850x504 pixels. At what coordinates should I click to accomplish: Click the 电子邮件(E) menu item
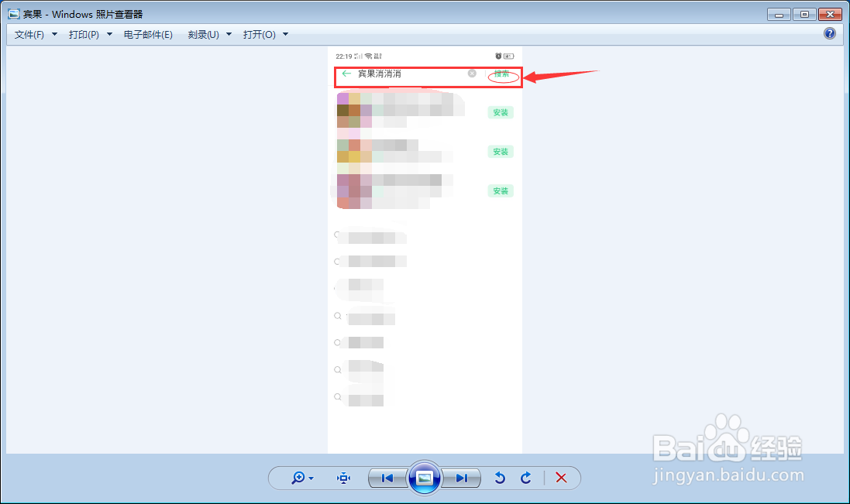coord(148,35)
